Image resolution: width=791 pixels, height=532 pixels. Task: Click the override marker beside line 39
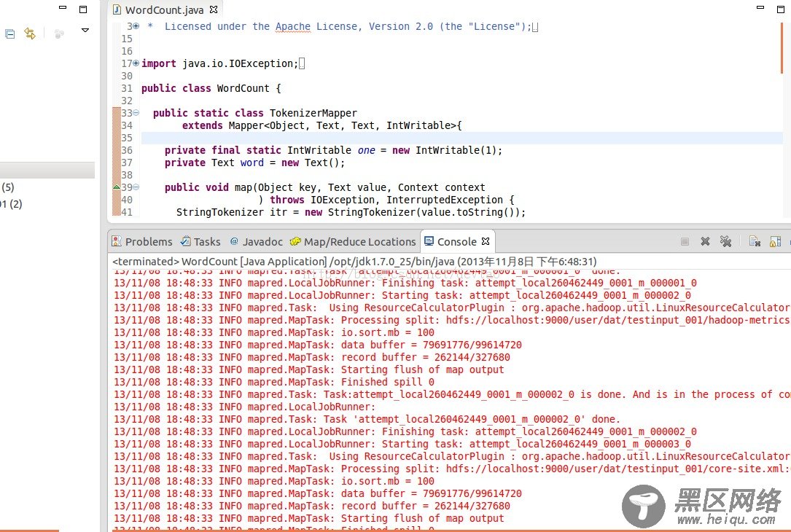pyautogui.click(x=117, y=187)
